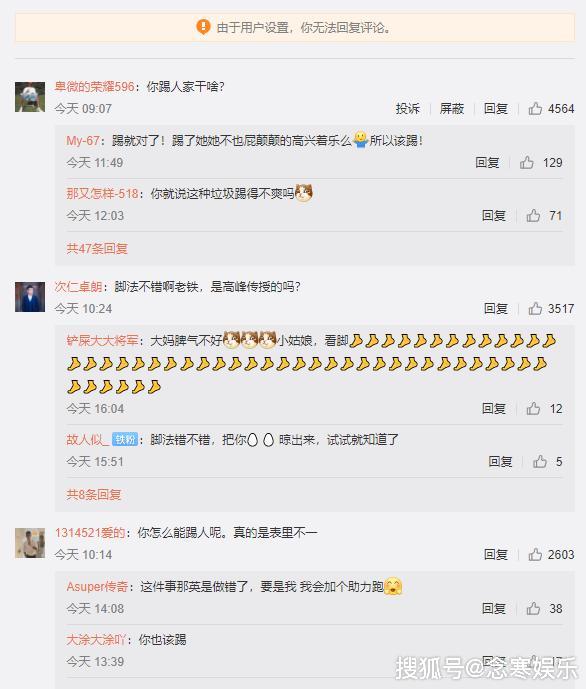Thumbs-up Asuper传奇's reply with 38 likes

533,609
